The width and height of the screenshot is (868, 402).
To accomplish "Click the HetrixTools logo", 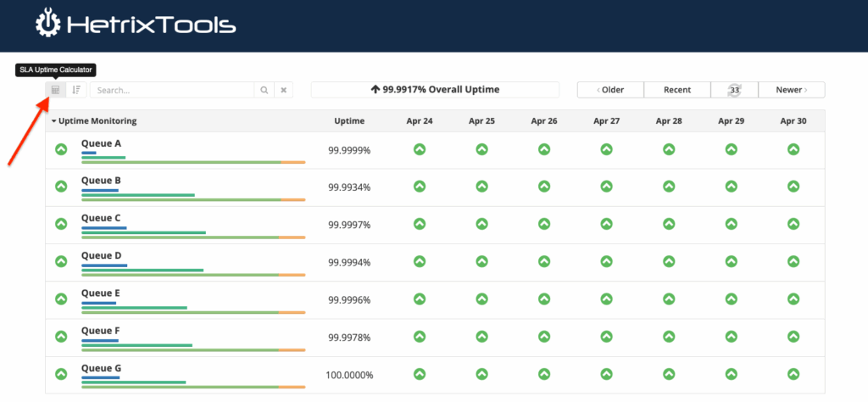I will (x=136, y=25).
